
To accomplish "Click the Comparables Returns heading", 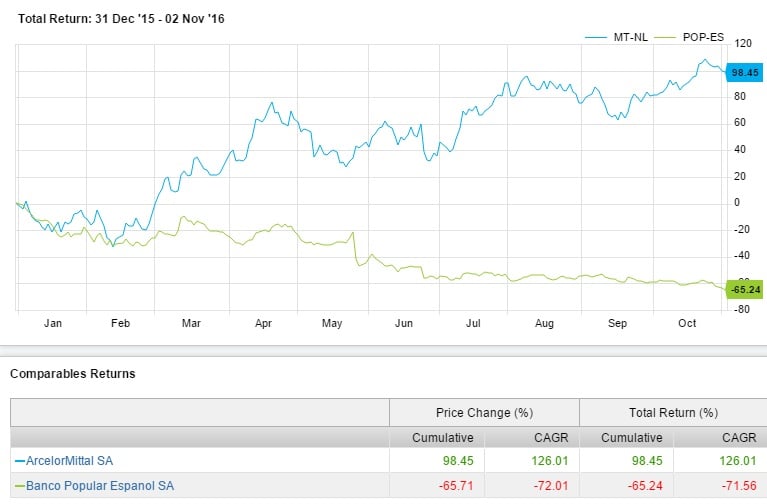I will coord(72,374).
